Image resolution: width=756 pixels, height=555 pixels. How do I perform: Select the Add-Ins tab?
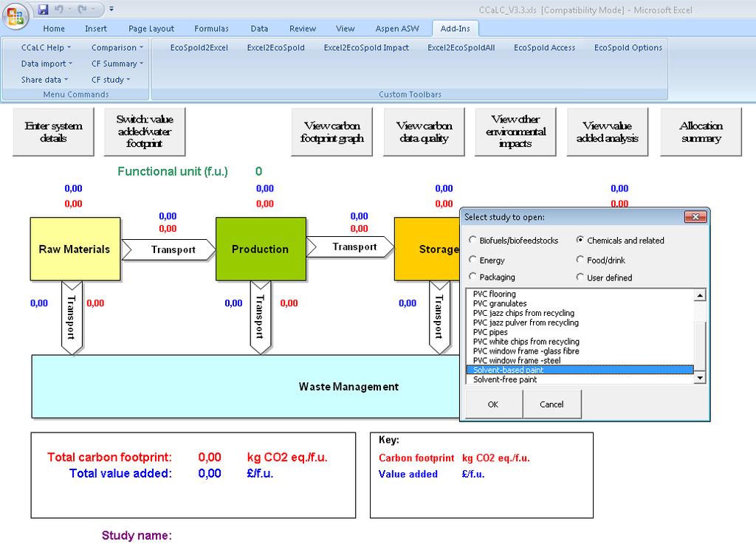click(x=455, y=29)
